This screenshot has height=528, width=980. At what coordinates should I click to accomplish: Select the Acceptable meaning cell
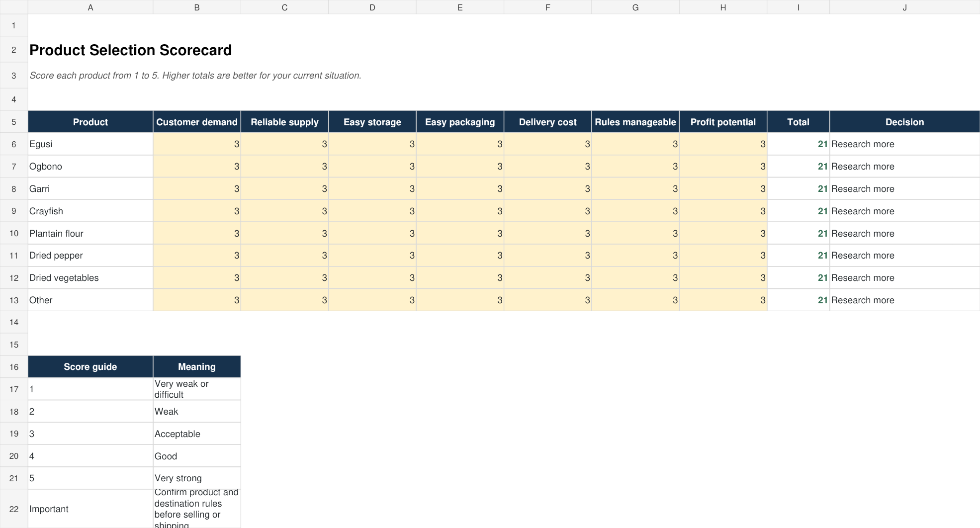tap(197, 434)
